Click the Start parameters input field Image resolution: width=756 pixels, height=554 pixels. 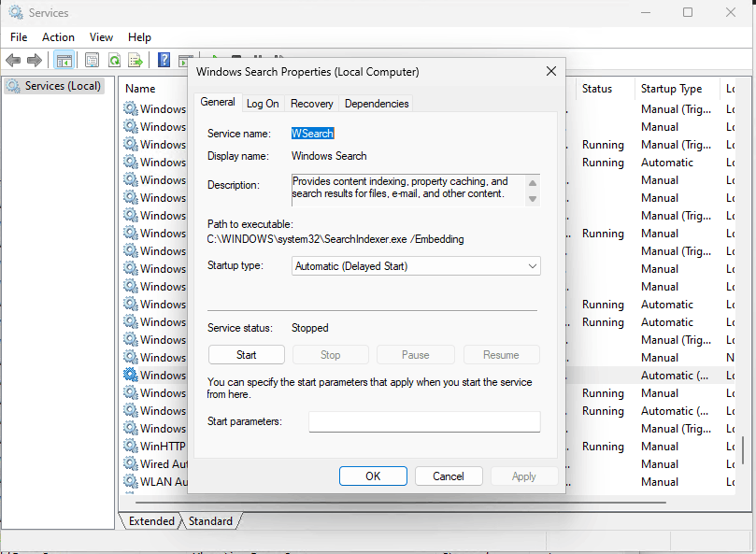pos(424,421)
